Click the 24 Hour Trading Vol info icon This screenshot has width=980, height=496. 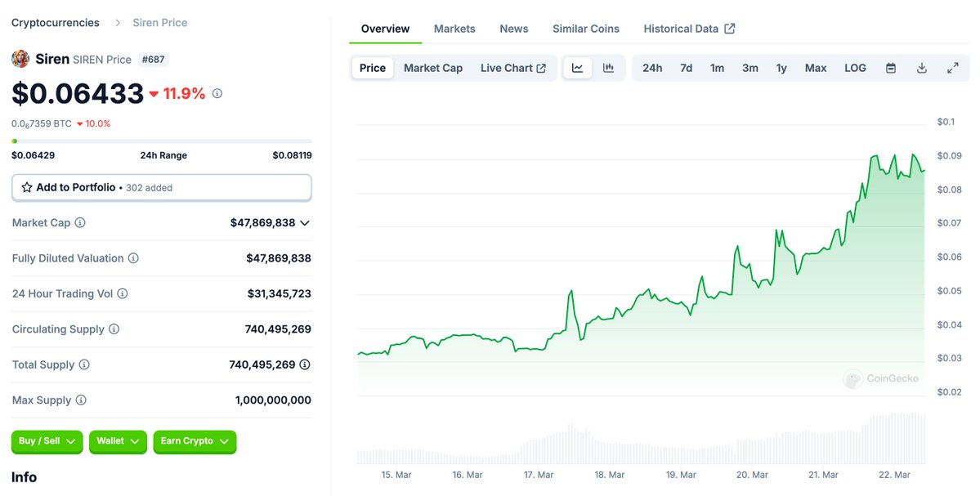(x=123, y=293)
